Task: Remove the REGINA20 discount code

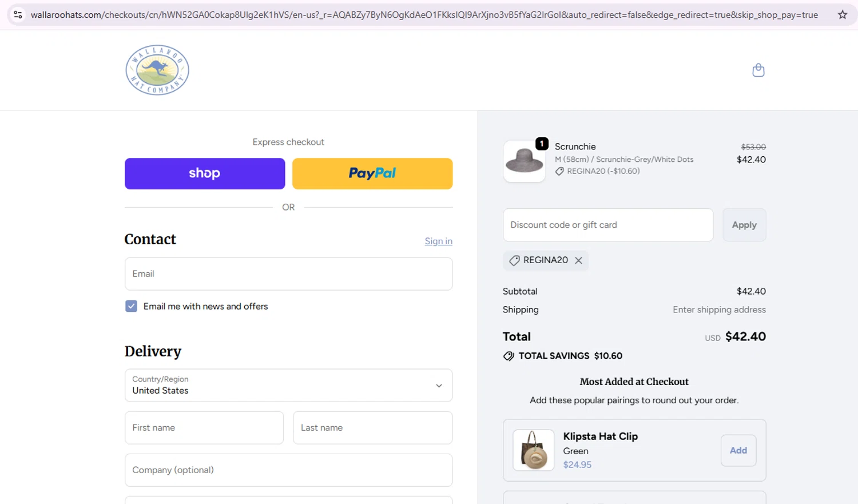Action: coord(579,260)
